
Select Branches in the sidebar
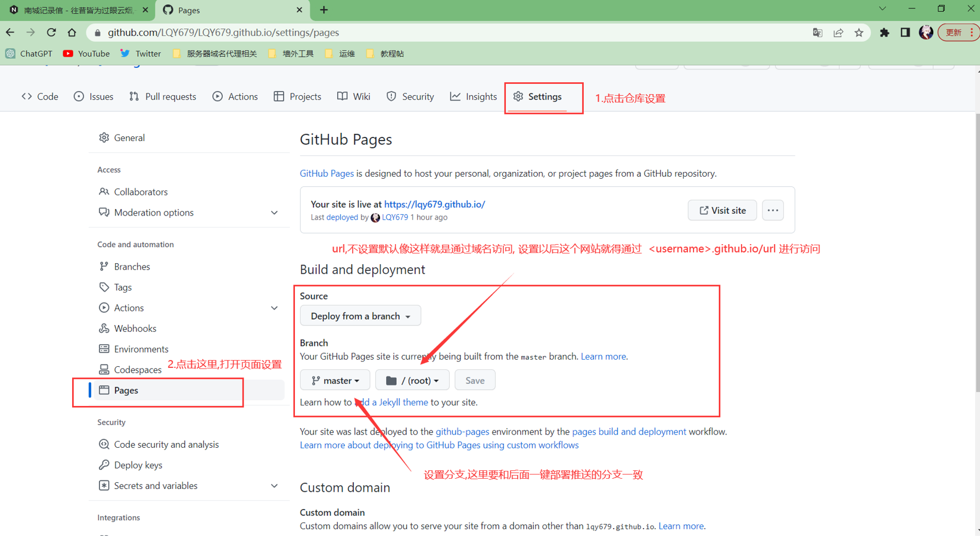click(x=132, y=266)
